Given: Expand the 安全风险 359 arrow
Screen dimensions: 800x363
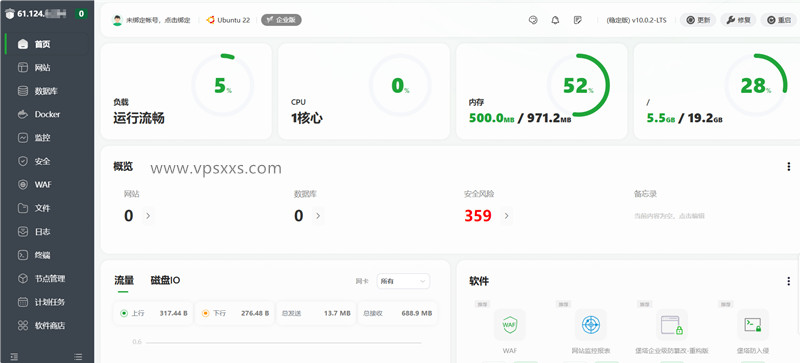Looking at the screenshot, I should tap(507, 216).
